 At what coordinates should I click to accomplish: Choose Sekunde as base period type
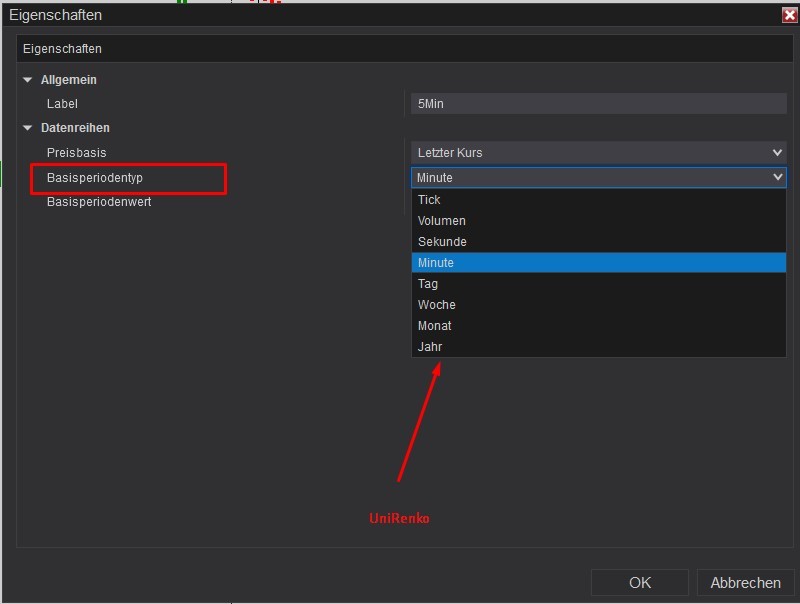[598, 242]
